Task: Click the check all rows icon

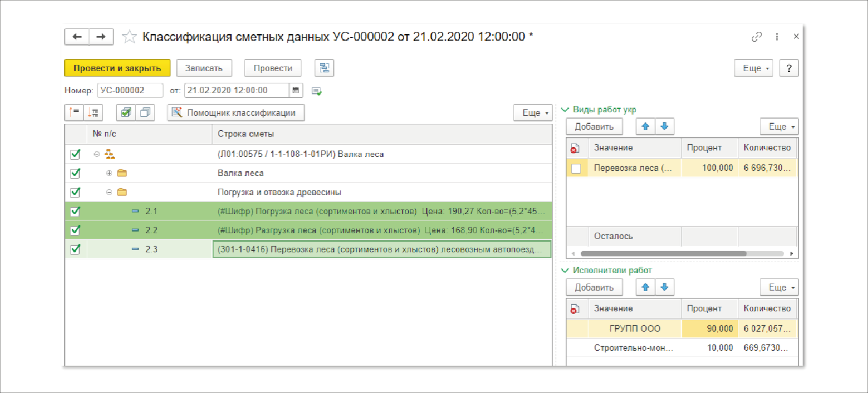Action: coord(125,112)
